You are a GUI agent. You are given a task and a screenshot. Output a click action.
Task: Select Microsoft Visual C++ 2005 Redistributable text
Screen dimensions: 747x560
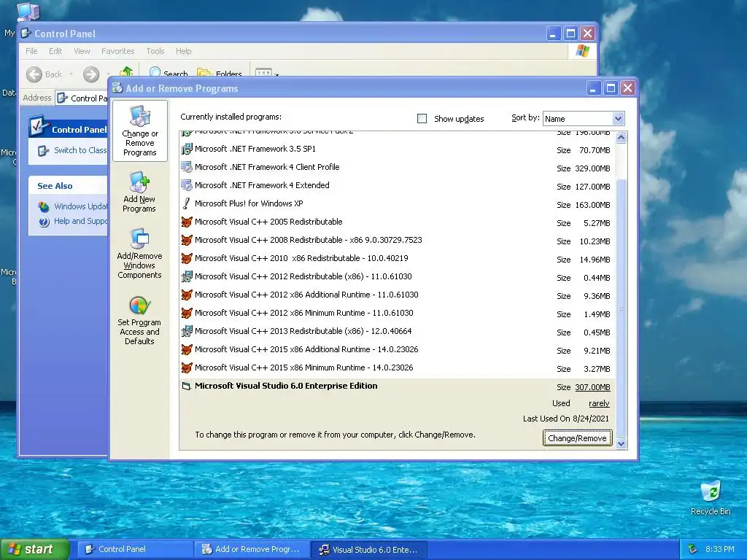pos(268,222)
